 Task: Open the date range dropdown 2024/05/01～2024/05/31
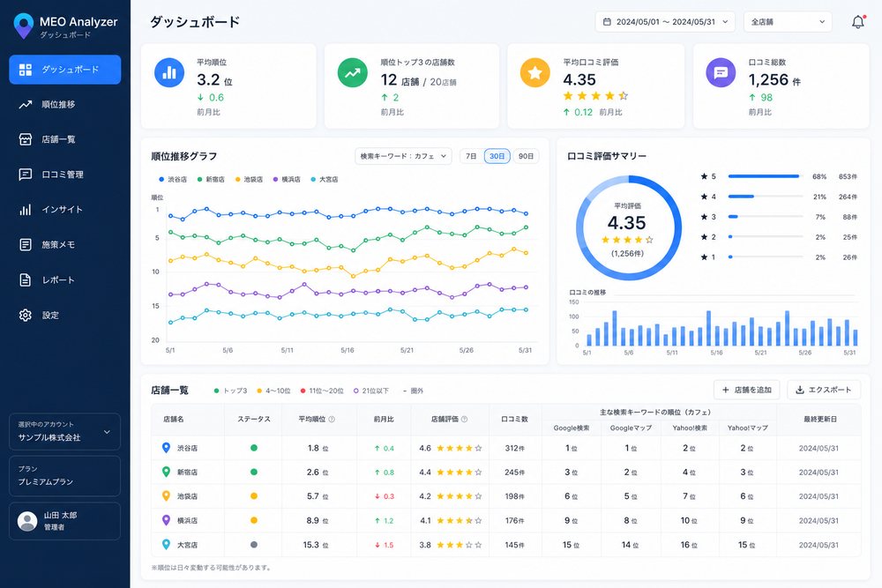coord(665,22)
